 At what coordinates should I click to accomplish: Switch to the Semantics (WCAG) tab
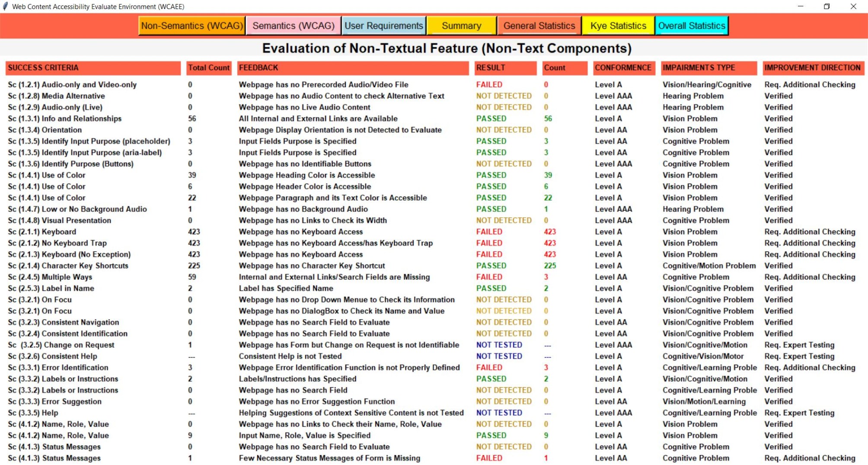coord(293,26)
